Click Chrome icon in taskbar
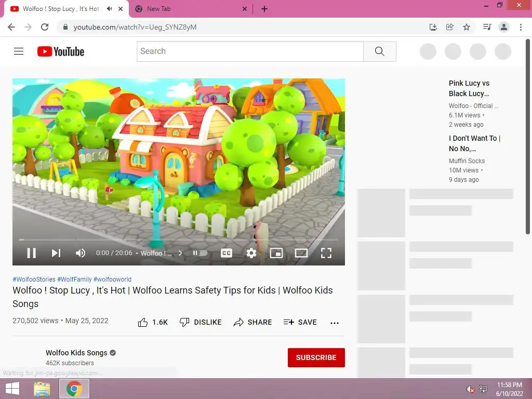Image resolution: width=532 pixels, height=399 pixels. coord(74,389)
